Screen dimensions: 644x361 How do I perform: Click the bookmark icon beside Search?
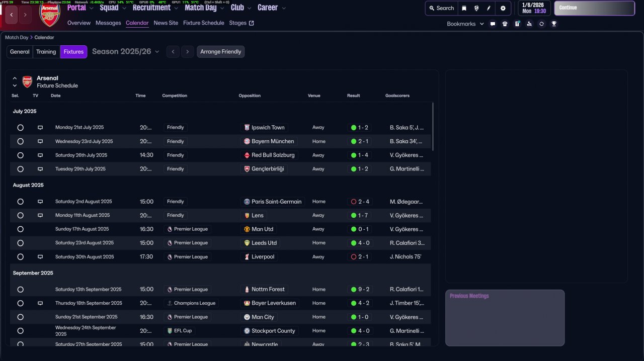click(464, 8)
